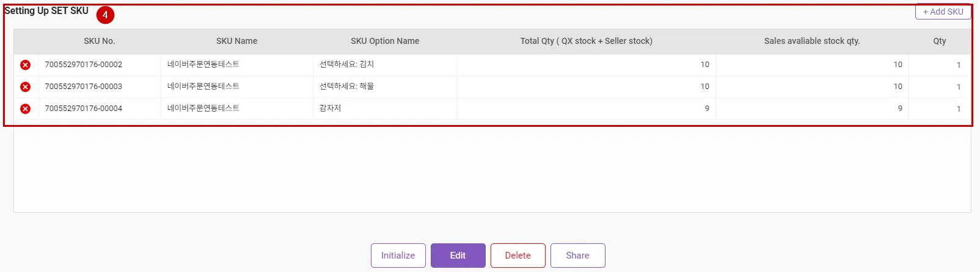Click the Total Qty column header
The height and width of the screenshot is (272, 980).
[586, 41]
